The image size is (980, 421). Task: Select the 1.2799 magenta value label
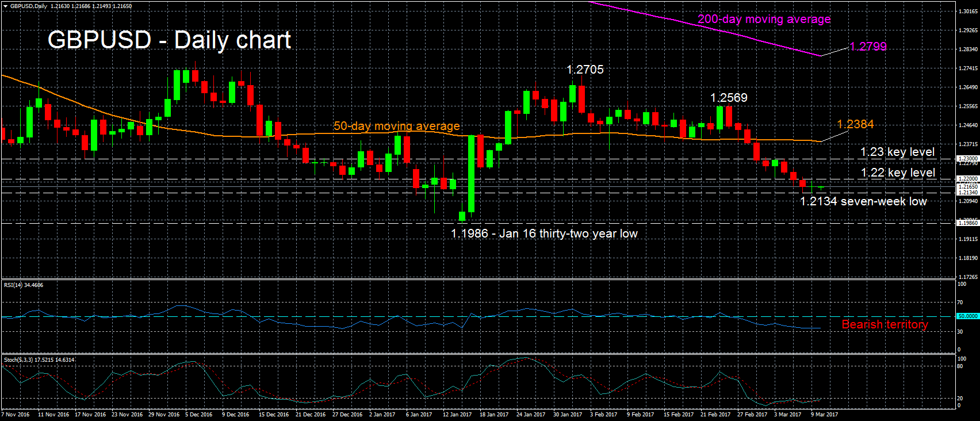click(868, 47)
